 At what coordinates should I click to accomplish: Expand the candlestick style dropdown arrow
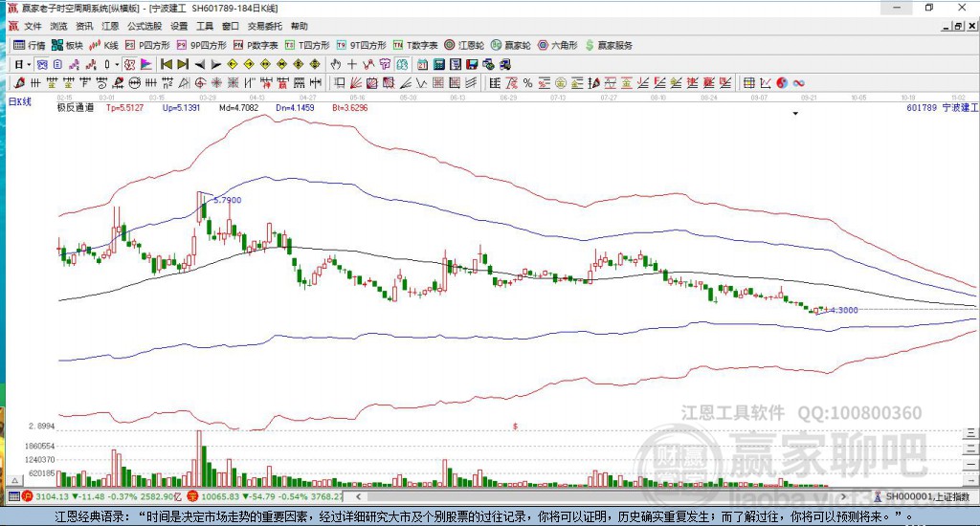click(116, 64)
